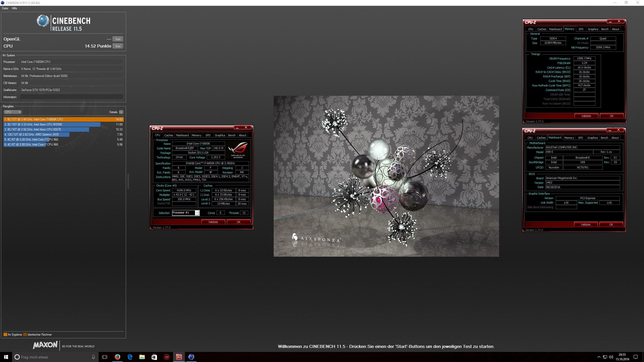Click the Core Speed value 4199.0 MHz
The height and width of the screenshot is (362, 644).
point(184,190)
